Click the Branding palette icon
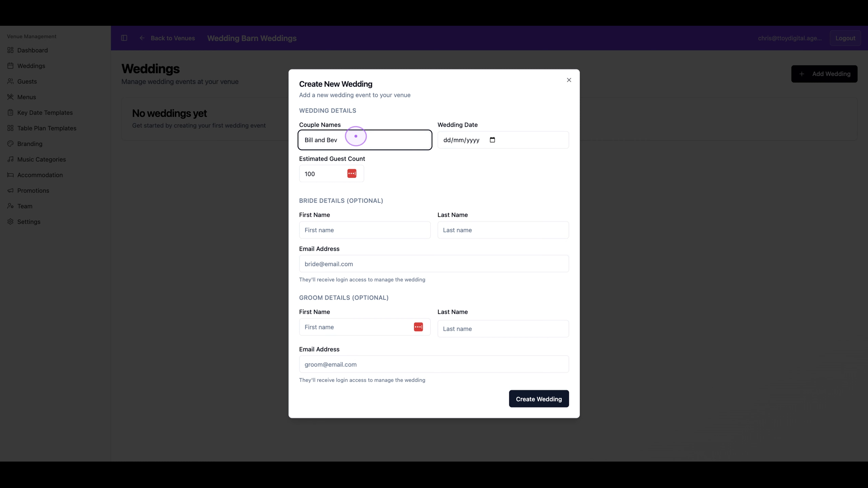Screen dimensions: 868x488 pos(11,144)
